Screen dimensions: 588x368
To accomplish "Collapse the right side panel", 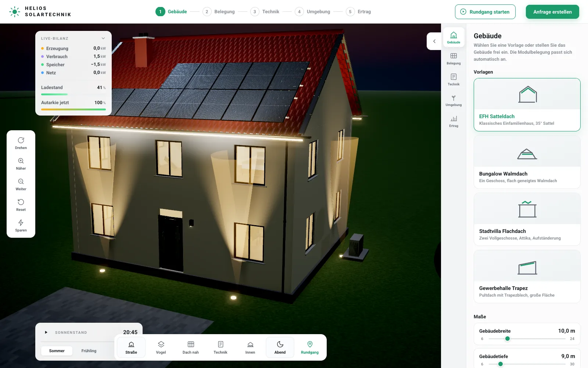I will tap(434, 41).
